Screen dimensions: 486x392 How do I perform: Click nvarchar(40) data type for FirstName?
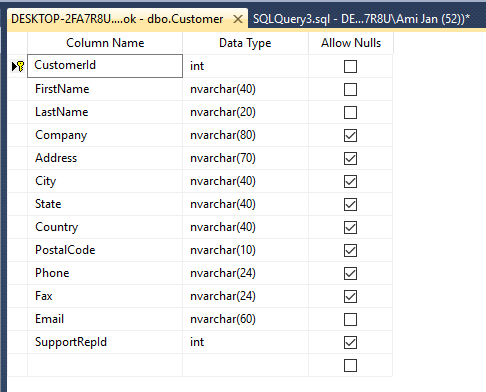click(x=246, y=89)
